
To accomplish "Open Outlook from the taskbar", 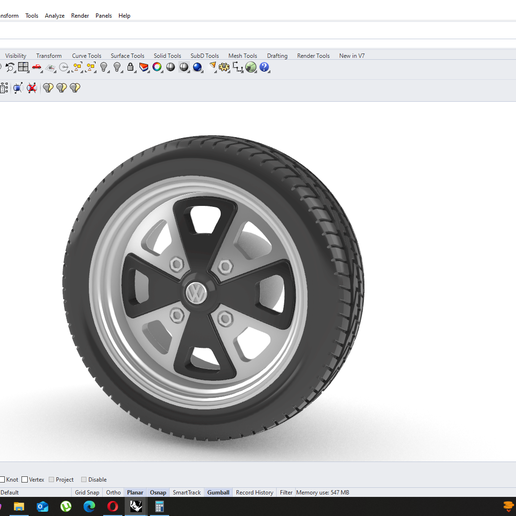I will click(43, 507).
